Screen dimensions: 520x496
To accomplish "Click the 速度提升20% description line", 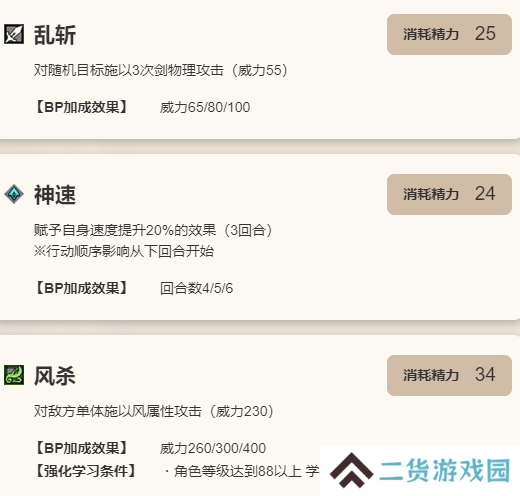I will click(x=153, y=230).
